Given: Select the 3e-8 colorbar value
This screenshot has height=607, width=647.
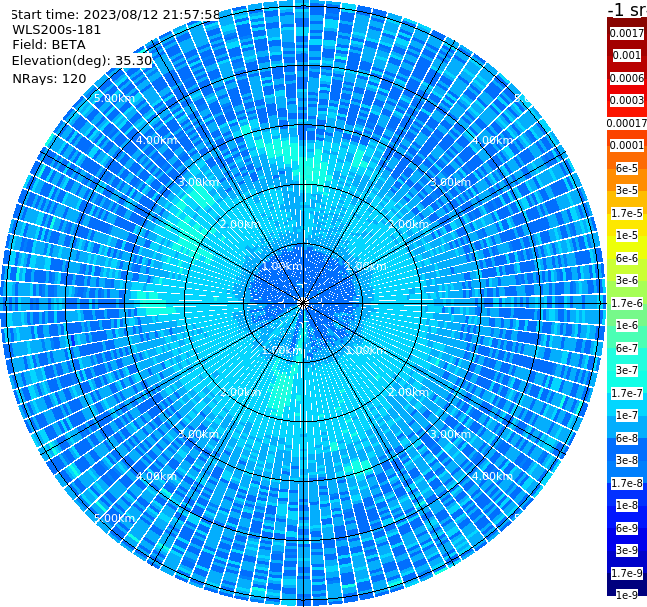Looking at the screenshot, I should tap(627, 460).
